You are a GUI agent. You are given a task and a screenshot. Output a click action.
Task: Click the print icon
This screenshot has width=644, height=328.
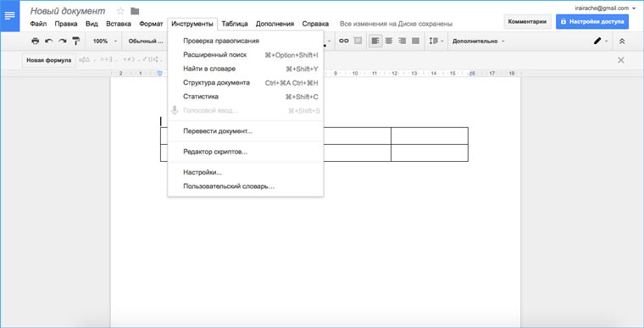[36, 41]
